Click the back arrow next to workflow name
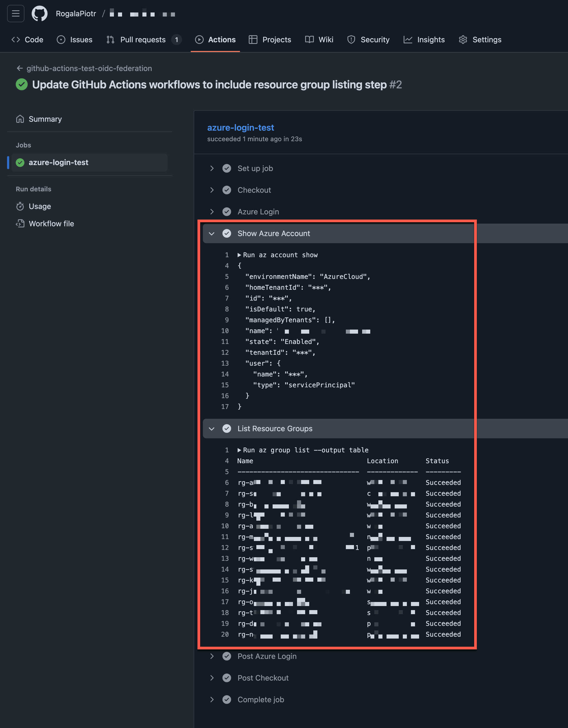 pos(20,68)
